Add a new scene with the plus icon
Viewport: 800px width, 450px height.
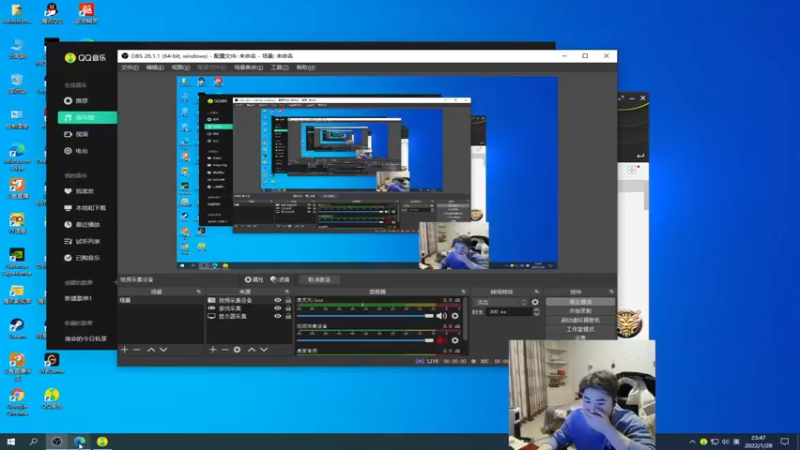[124, 349]
